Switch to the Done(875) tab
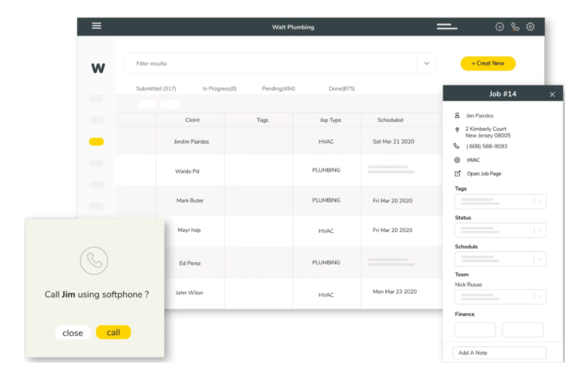588x381 pixels. coord(341,88)
